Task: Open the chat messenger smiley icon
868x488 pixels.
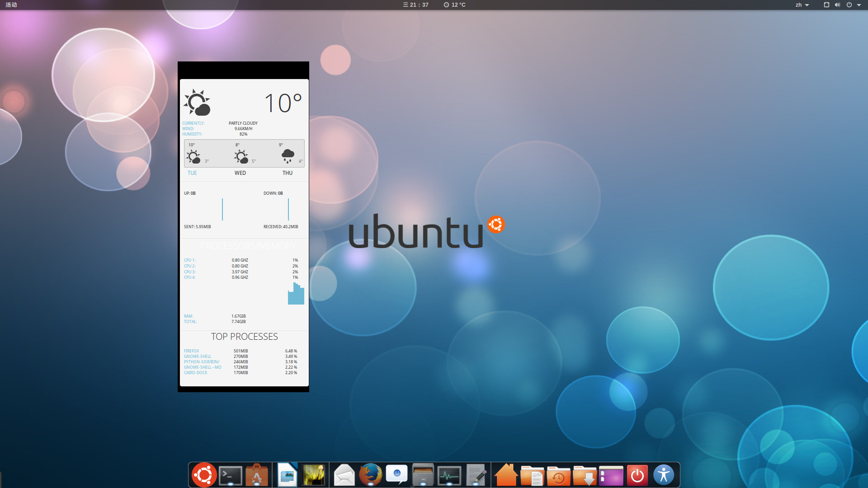Action: click(x=396, y=474)
